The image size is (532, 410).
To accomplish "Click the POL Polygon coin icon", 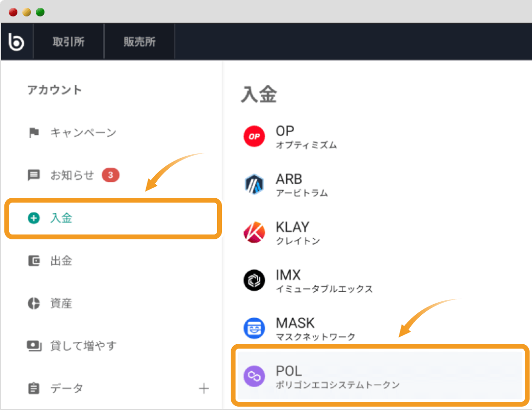I will 254,376.
